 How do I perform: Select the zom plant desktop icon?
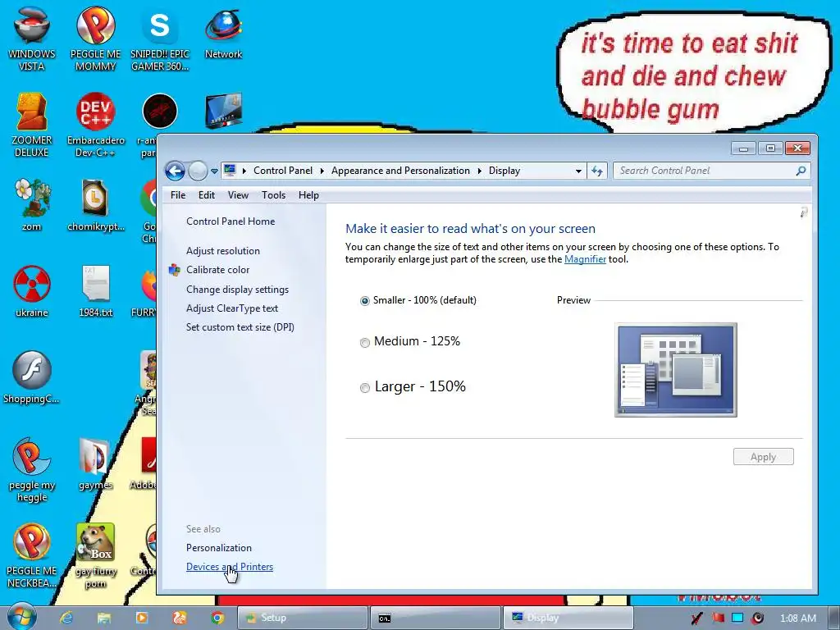(x=32, y=204)
